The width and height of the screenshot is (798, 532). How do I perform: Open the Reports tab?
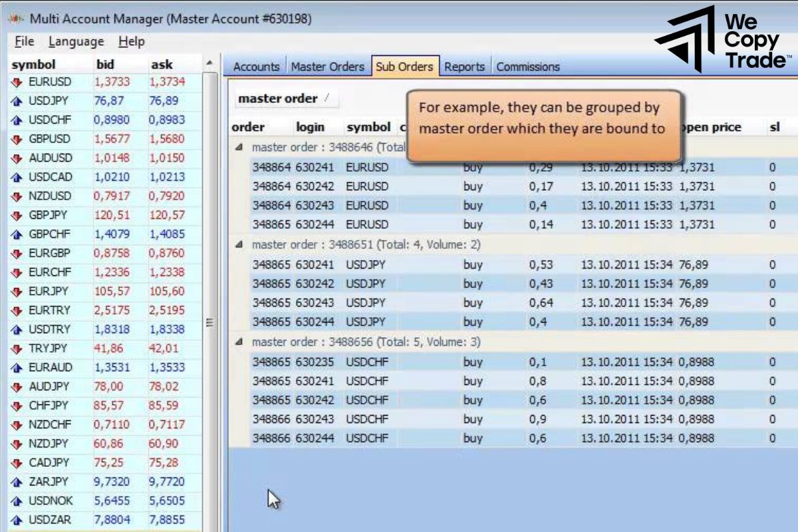tap(464, 66)
